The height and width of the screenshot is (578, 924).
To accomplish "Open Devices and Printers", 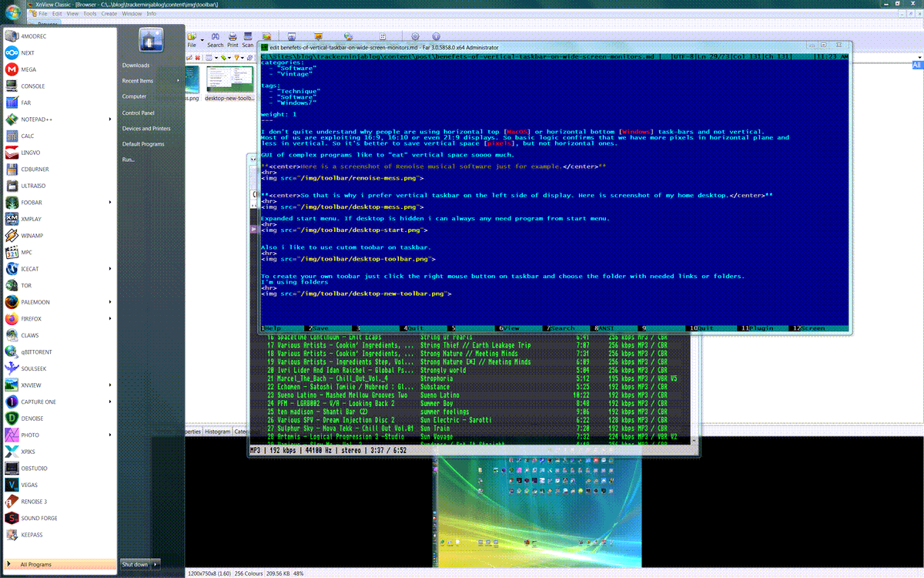I will [146, 129].
